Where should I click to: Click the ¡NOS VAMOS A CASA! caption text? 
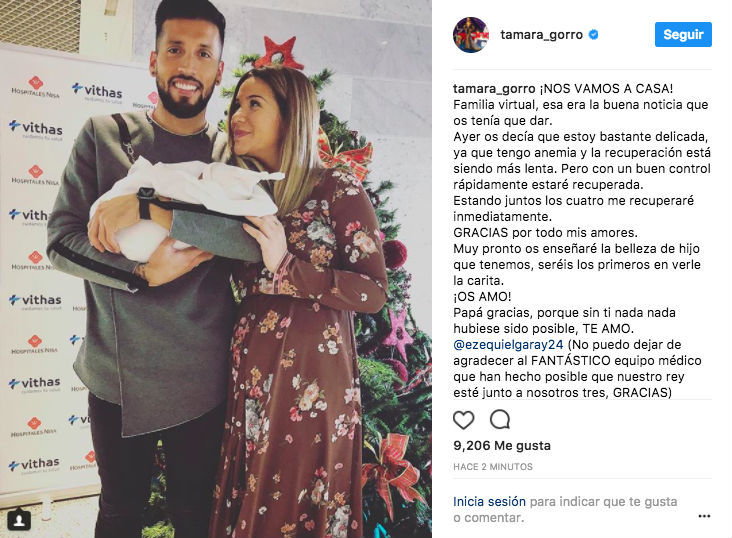coord(606,89)
